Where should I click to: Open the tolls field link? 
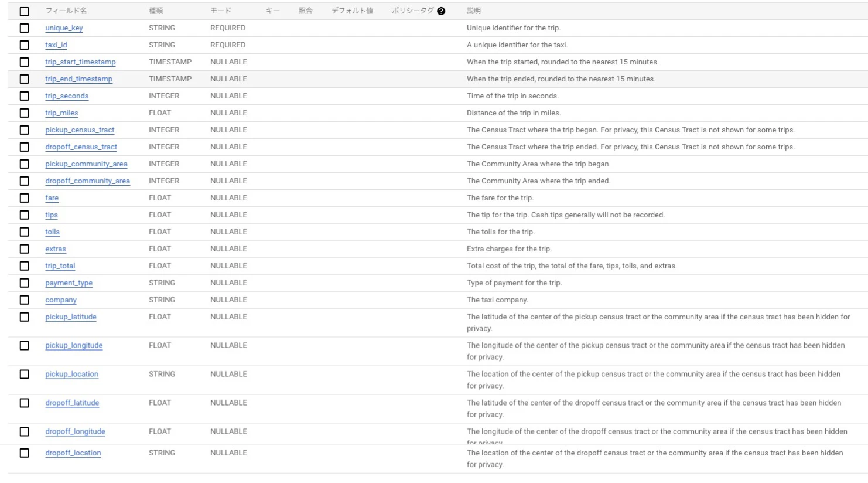pyautogui.click(x=52, y=232)
